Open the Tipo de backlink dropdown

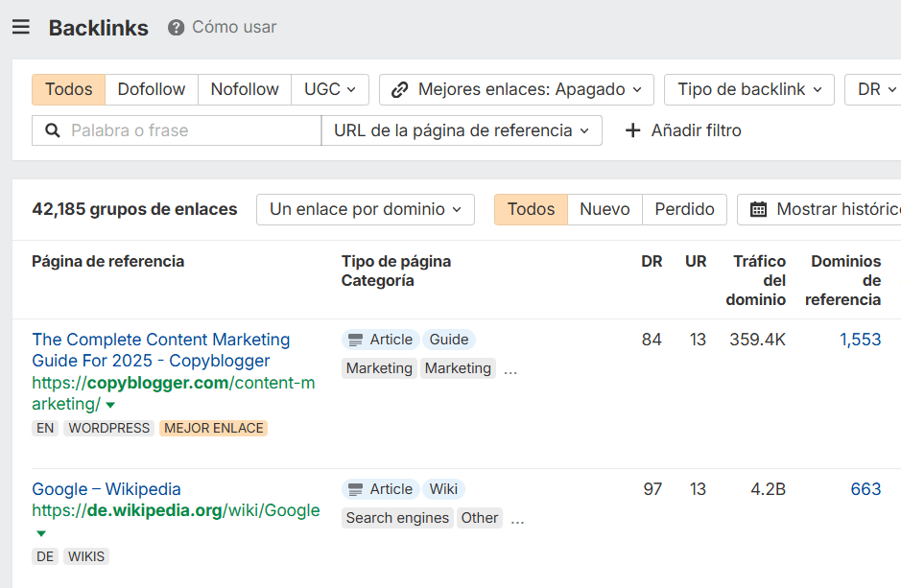[749, 89]
